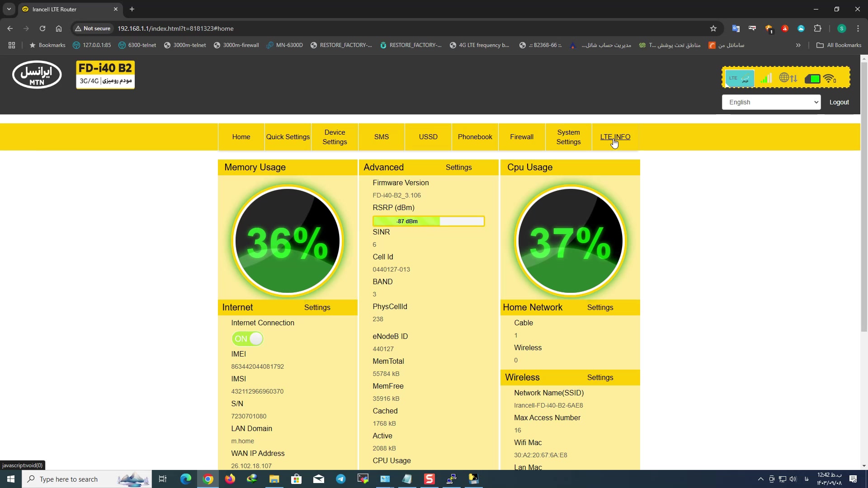This screenshot has width=868, height=488.
Task: Open Internet panel Settings link
Action: (317, 307)
